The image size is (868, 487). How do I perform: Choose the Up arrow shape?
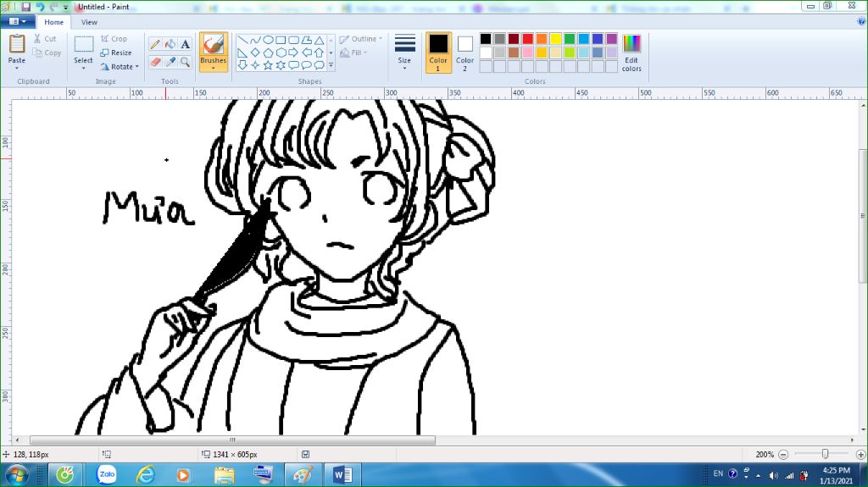(319, 53)
